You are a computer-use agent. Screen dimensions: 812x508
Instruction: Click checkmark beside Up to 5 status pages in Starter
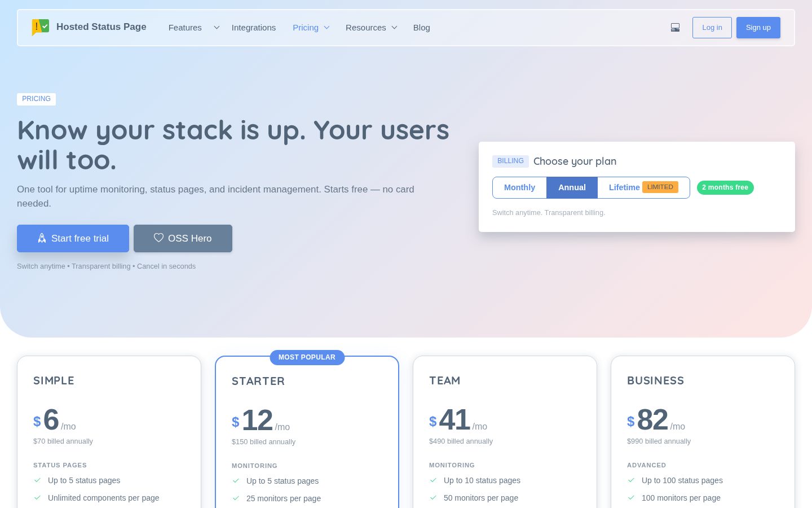coord(236,481)
